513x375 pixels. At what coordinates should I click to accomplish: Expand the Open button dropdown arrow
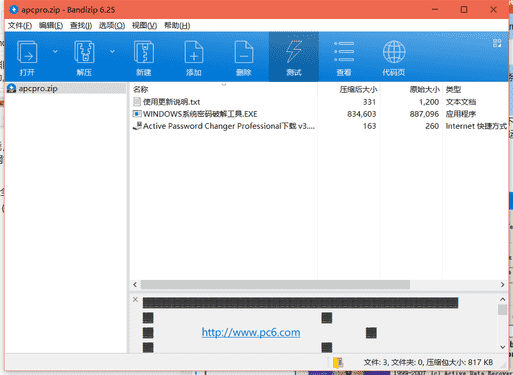tap(55, 51)
